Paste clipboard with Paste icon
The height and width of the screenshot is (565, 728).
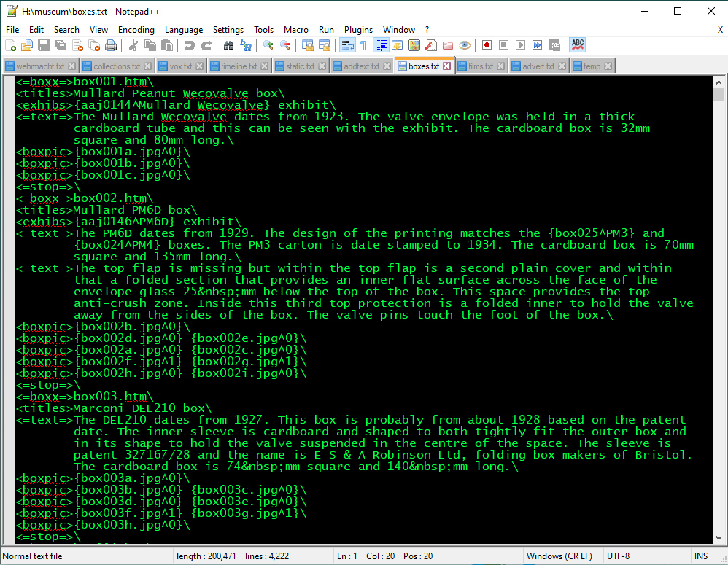[x=166, y=45]
